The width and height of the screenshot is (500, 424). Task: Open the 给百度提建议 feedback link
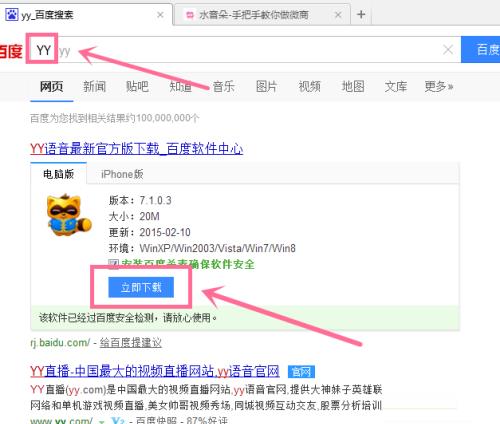pos(131,343)
